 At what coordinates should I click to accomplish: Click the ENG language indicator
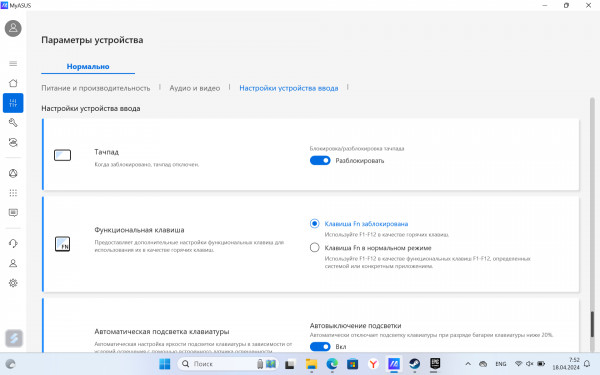coord(501,364)
